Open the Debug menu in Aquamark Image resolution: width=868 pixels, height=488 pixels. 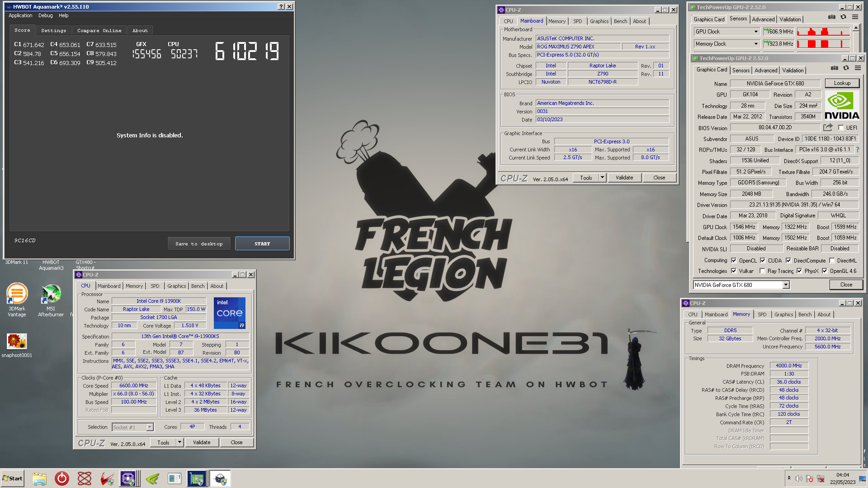[45, 15]
